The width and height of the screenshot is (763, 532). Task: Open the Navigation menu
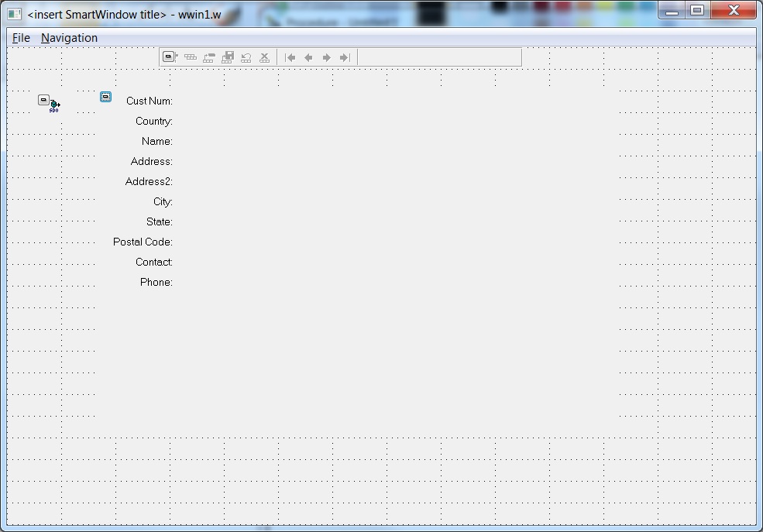69,38
